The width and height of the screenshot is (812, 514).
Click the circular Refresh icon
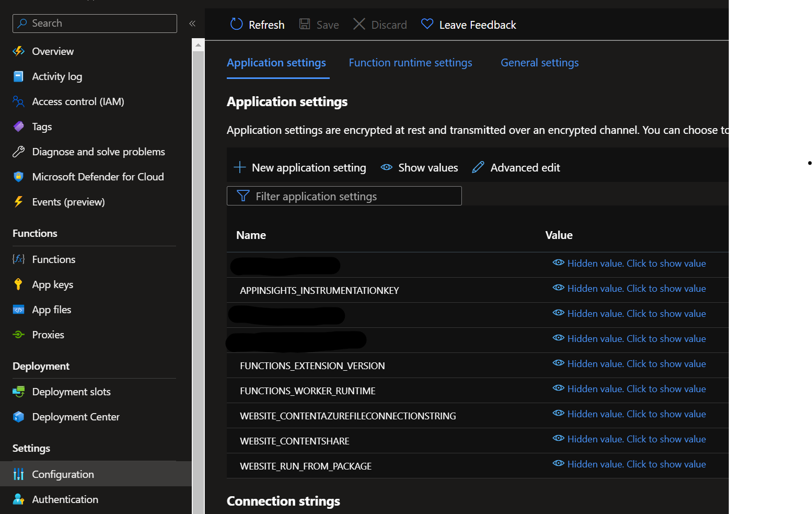tap(237, 24)
